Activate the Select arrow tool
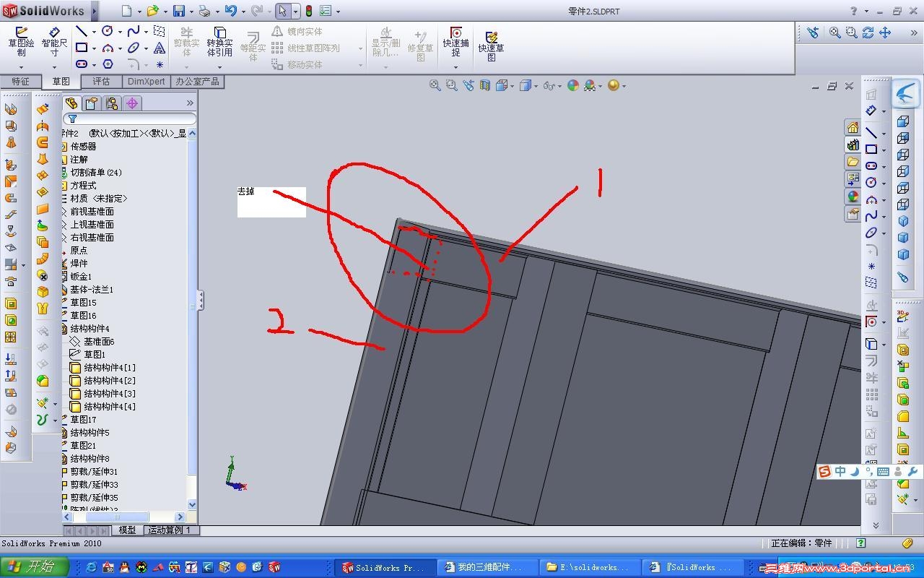Screen dimensions: 924x578 tap(282, 11)
